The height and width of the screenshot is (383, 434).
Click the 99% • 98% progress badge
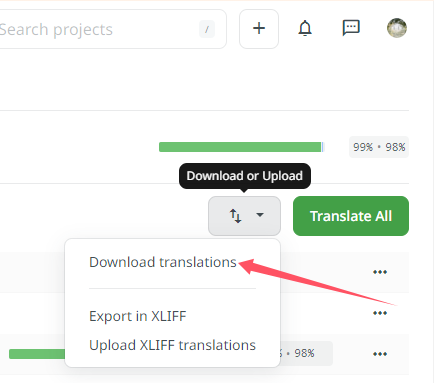[379, 147]
